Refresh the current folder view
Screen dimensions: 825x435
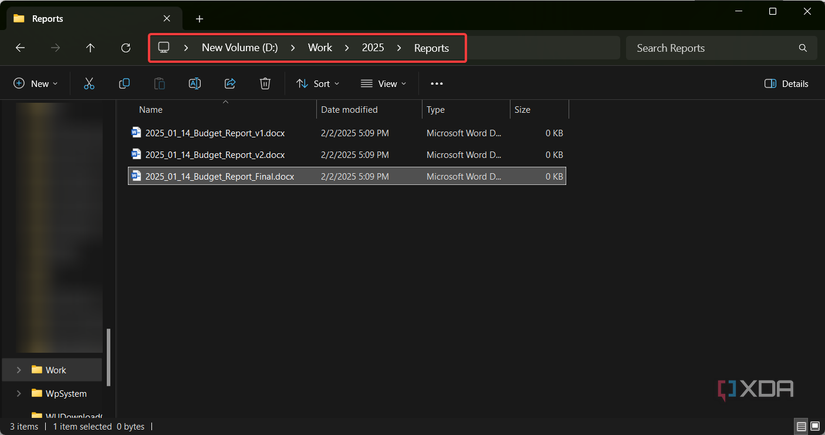(x=125, y=48)
